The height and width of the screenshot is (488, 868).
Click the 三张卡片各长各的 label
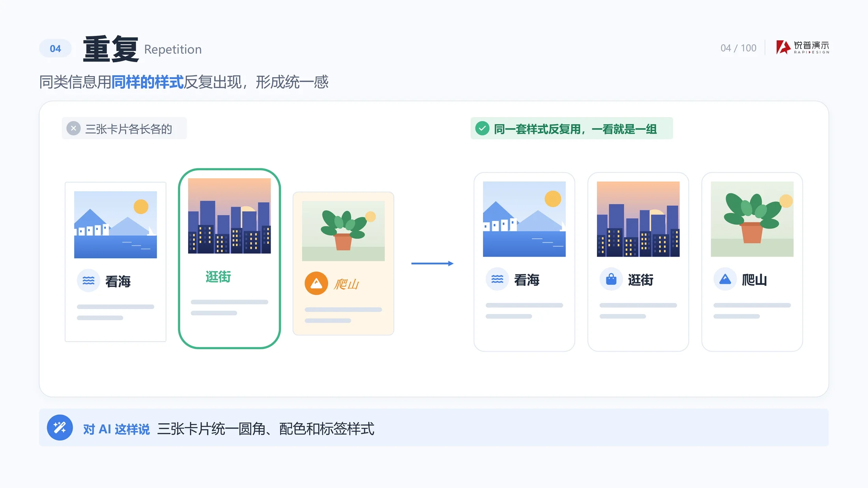pos(129,129)
